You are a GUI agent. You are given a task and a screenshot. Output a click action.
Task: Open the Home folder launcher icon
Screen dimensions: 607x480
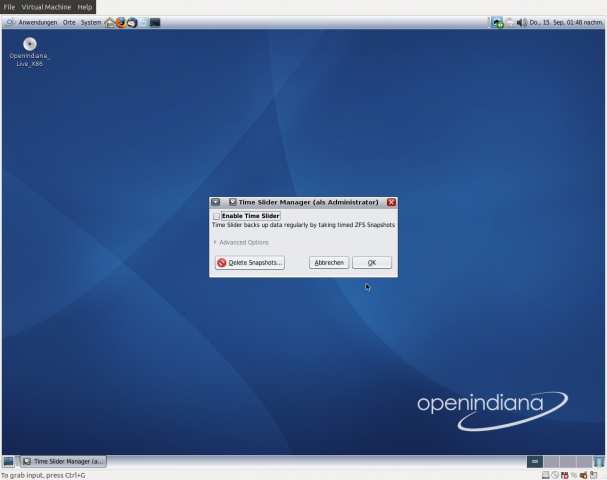click(x=110, y=22)
